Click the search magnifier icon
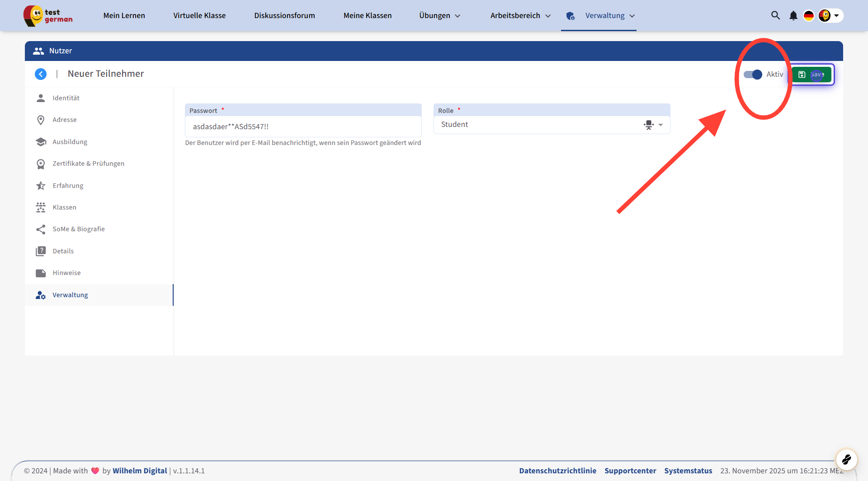The width and height of the screenshot is (868, 481). [x=775, y=15]
